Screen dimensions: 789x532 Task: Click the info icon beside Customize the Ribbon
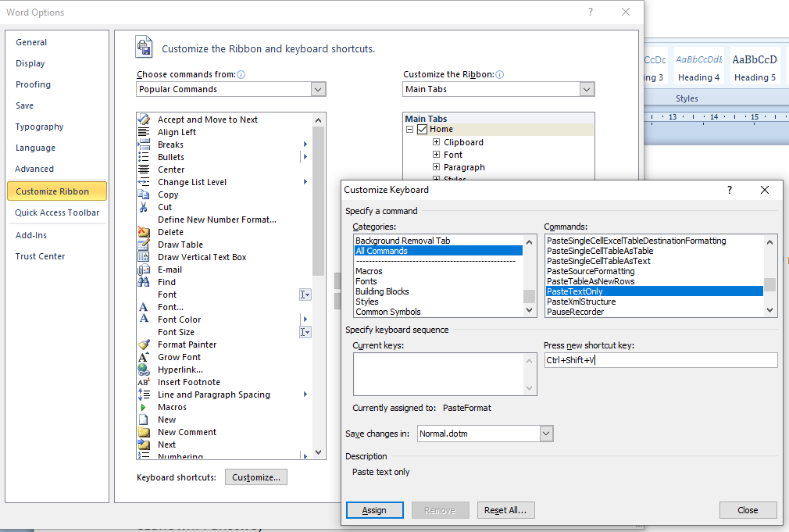click(x=500, y=74)
